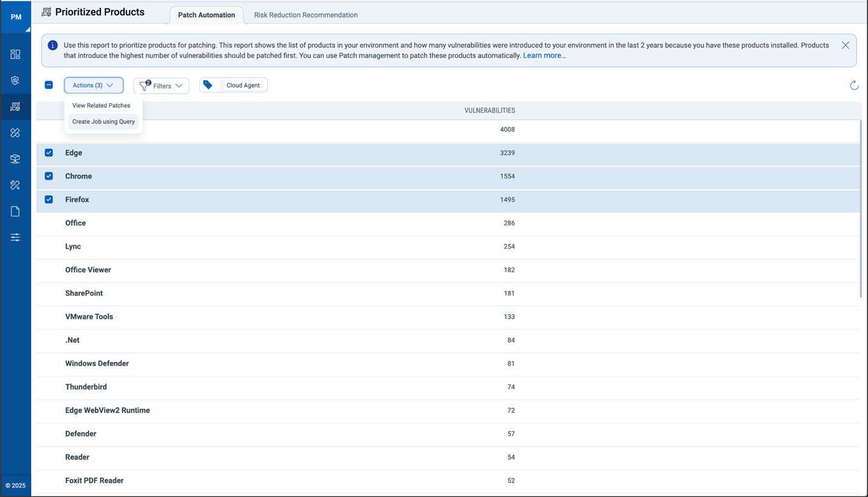Select the Reader row
The height and width of the screenshot is (497, 868).
coord(448,457)
